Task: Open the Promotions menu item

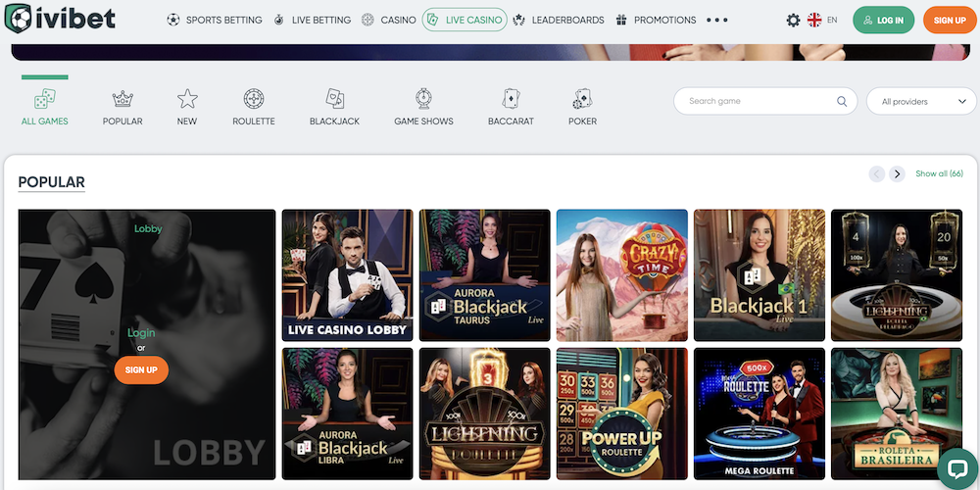Action: point(656,20)
